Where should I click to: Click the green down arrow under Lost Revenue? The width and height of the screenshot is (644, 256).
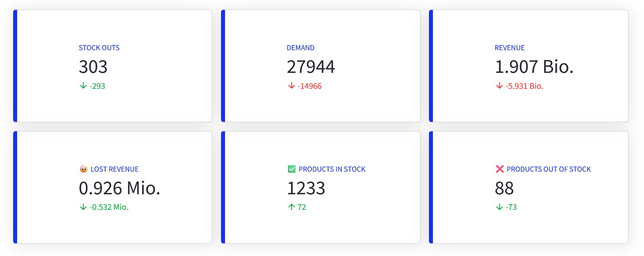pos(83,207)
